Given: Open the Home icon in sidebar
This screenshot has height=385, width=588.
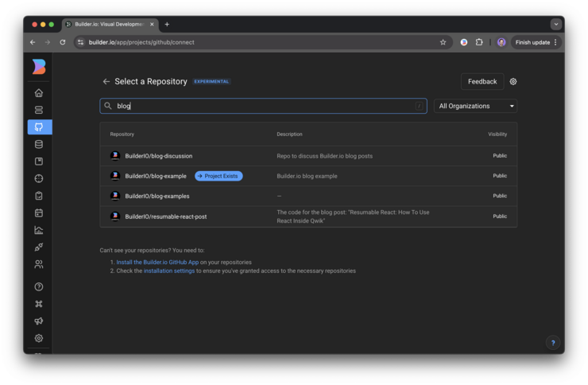Looking at the screenshot, I should 39,93.
